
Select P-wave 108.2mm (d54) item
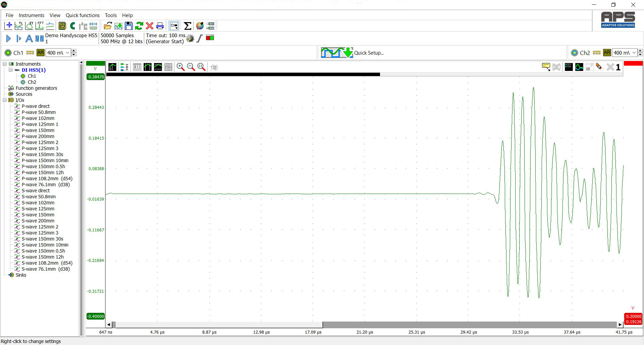pyautogui.click(x=47, y=179)
